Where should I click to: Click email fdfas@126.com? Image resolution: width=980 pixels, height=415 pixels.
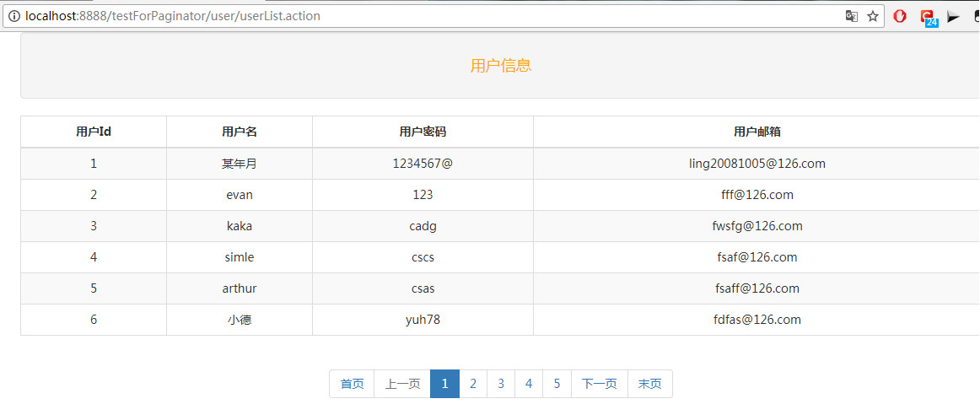point(757,320)
